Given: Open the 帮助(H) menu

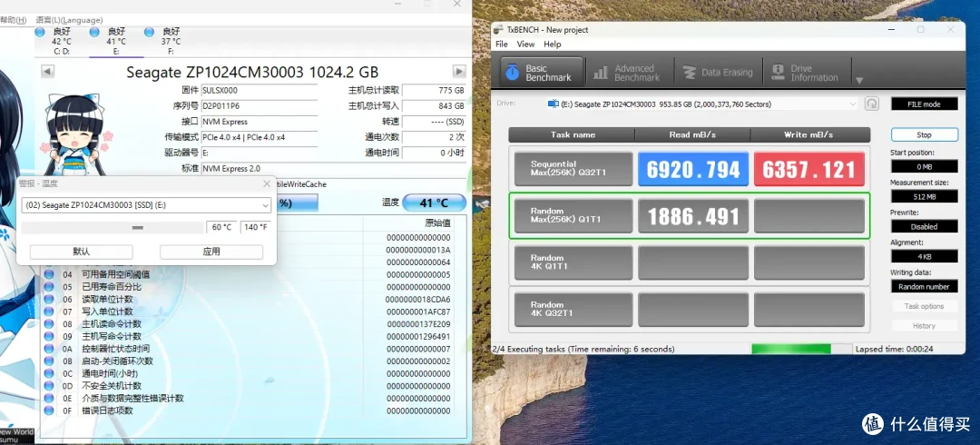Looking at the screenshot, I should [x=13, y=20].
